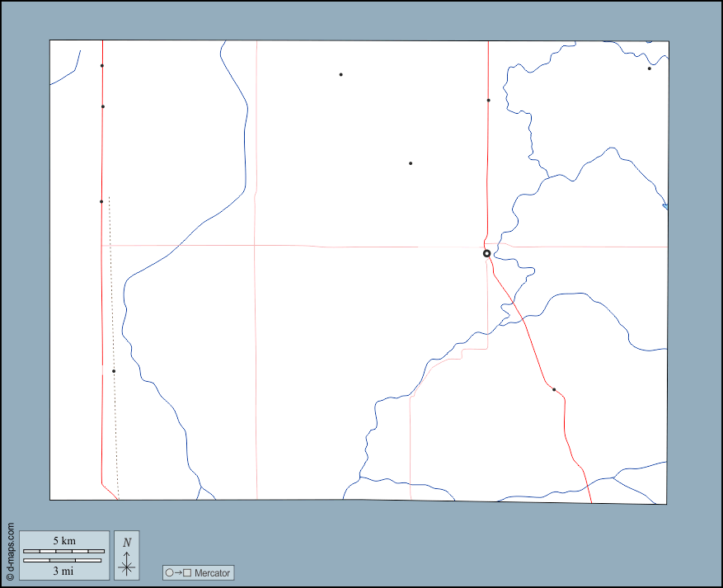Select the isolated town dot in the map's center
Viewport: 723px width, 588px height.
(x=411, y=163)
